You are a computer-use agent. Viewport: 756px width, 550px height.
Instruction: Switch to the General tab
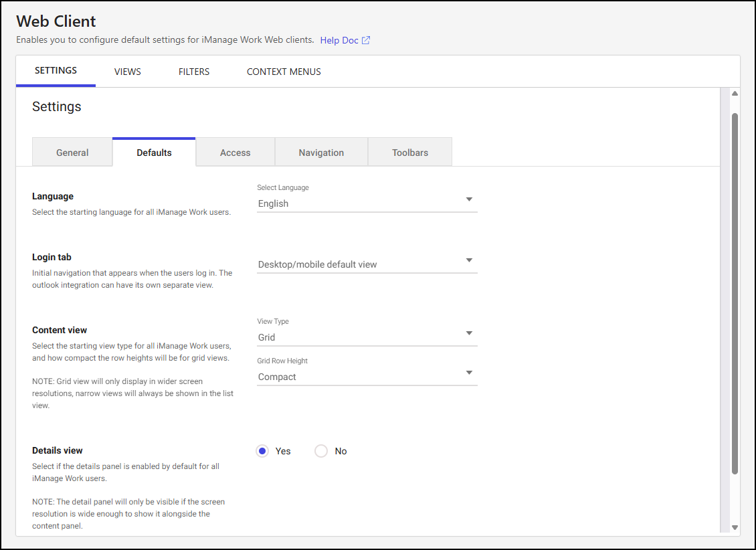pos(72,152)
